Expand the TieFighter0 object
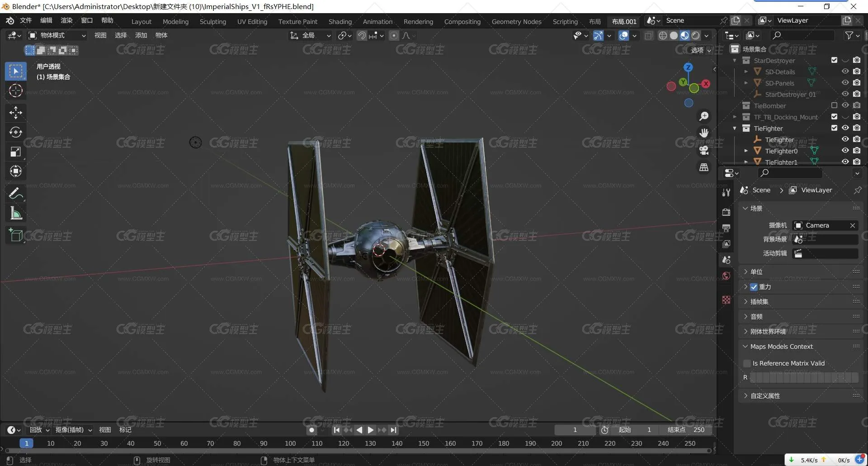 click(746, 151)
